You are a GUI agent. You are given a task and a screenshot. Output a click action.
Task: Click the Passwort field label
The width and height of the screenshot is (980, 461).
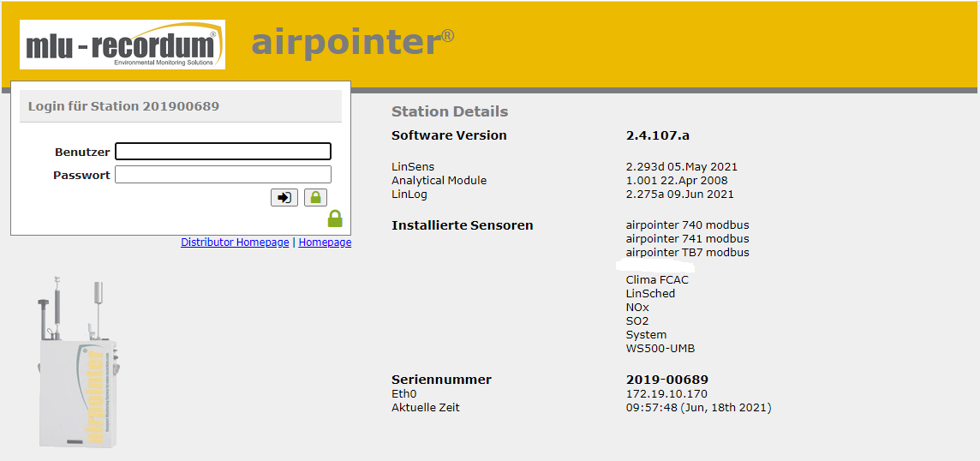pos(82,175)
